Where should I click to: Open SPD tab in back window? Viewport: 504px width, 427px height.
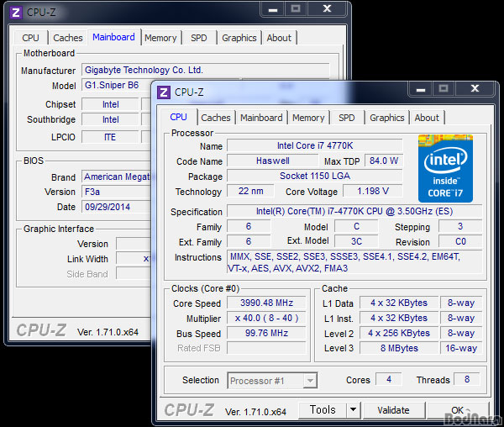click(198, 38)
